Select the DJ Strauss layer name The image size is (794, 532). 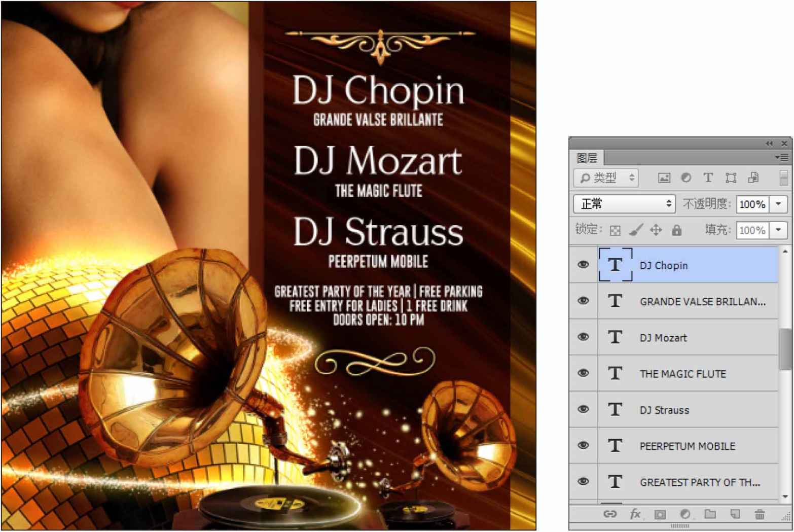(x=664, y=410)
